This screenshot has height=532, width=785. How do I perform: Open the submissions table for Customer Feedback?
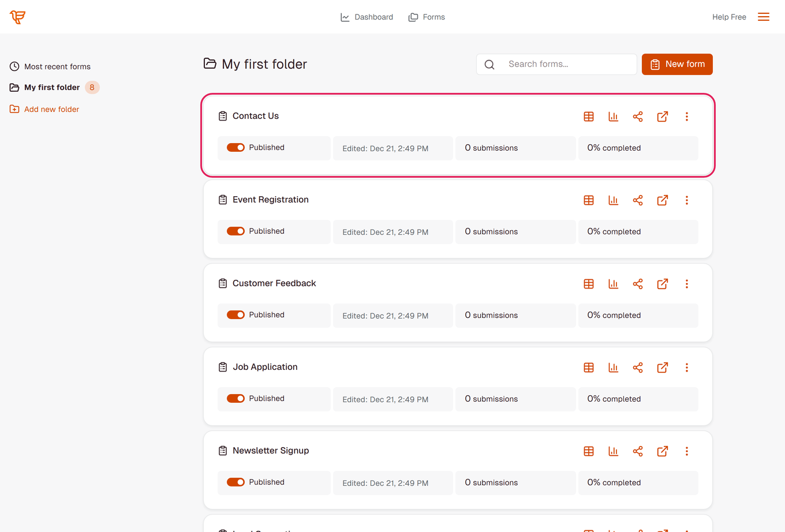point(589,284)
